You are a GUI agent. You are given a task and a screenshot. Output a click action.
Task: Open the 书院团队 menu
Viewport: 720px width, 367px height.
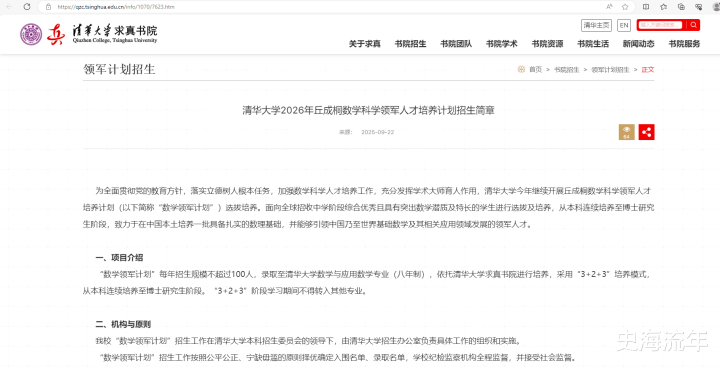[456, 44]
